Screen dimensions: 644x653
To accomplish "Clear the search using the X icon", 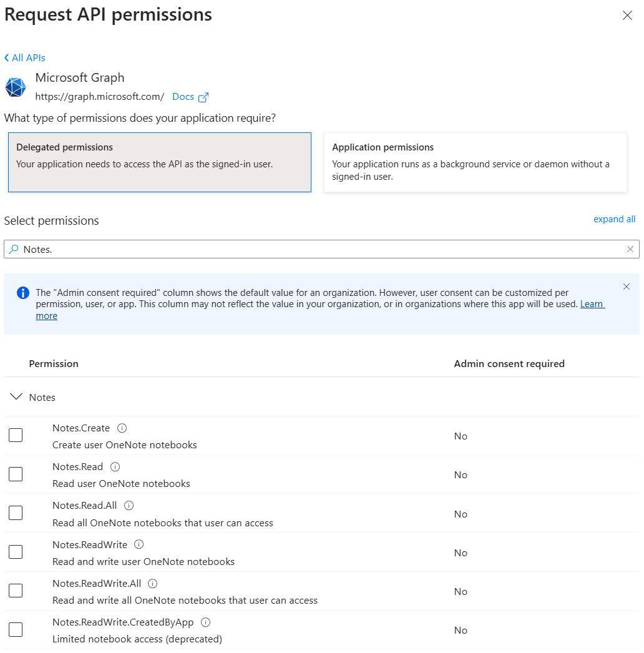I will [630, 248].
